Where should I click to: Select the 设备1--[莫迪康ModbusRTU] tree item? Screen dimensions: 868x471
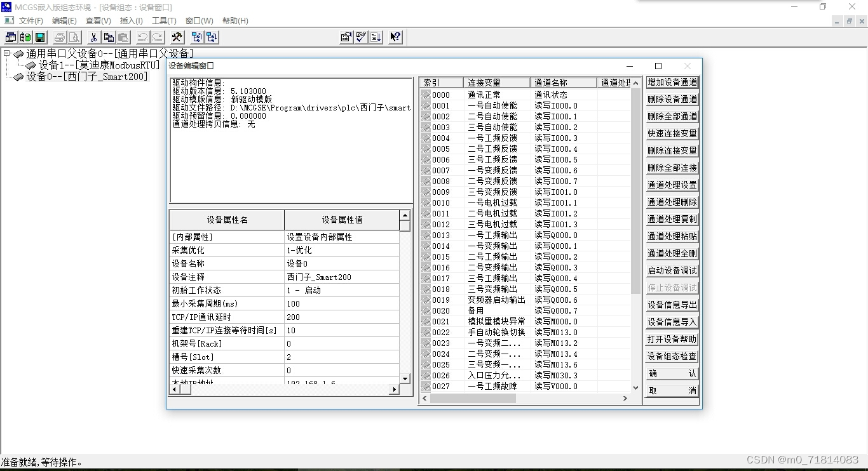pyautogui.click(x=99, y=65)
